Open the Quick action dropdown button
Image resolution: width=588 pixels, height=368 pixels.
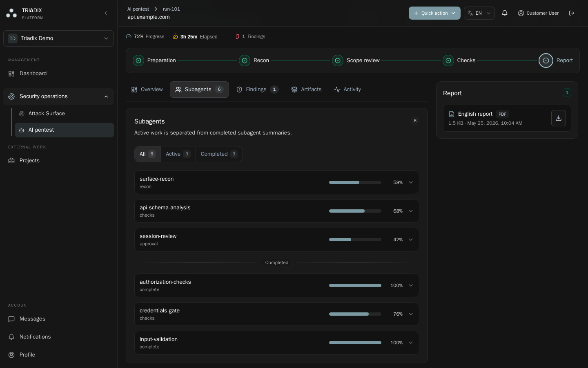coord(434,13)
